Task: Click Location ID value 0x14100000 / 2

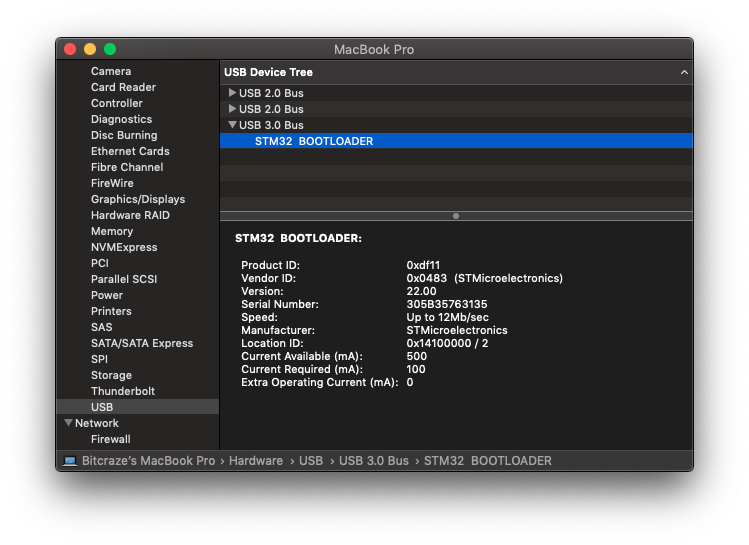Action: tap(447, 343)
